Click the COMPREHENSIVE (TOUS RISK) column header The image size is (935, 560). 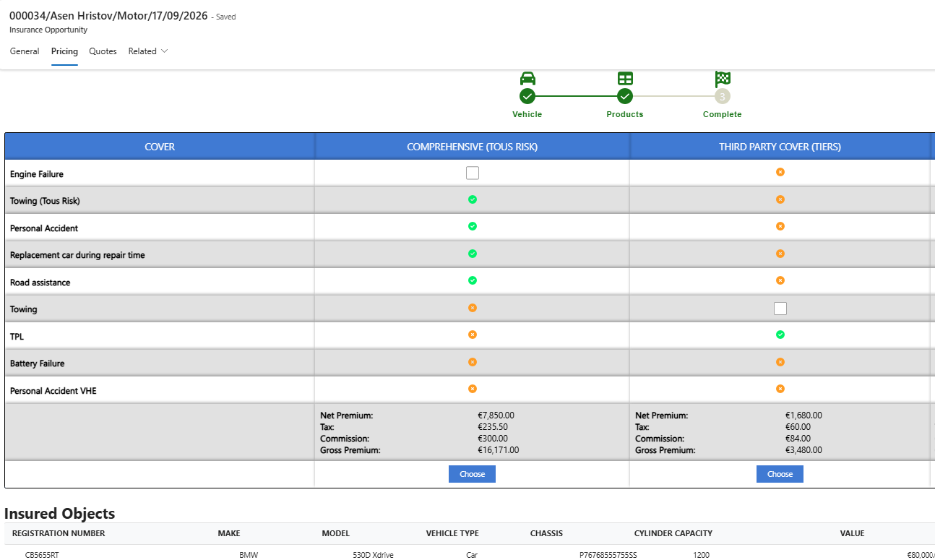point(473,147)
